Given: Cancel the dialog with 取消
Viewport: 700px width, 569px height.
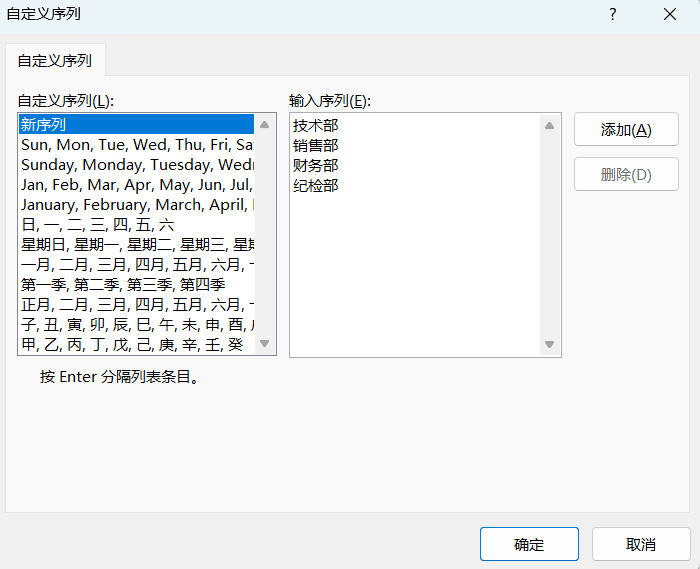Looking at the screenshot, I should tap(641, 544).
